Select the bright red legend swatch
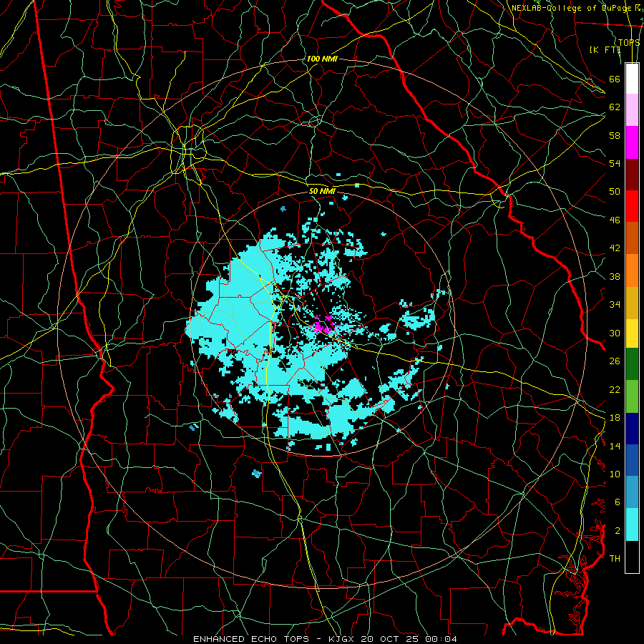644x644 pixels. tap(632, 206)
